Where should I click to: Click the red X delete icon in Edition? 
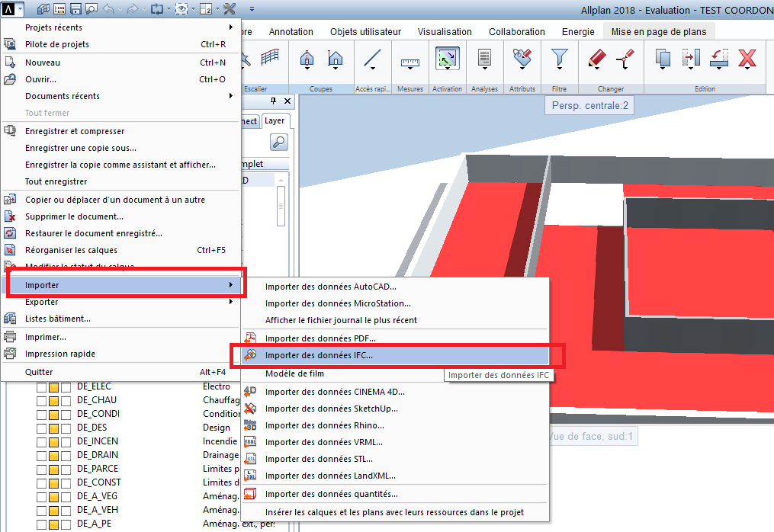[747, 58]
